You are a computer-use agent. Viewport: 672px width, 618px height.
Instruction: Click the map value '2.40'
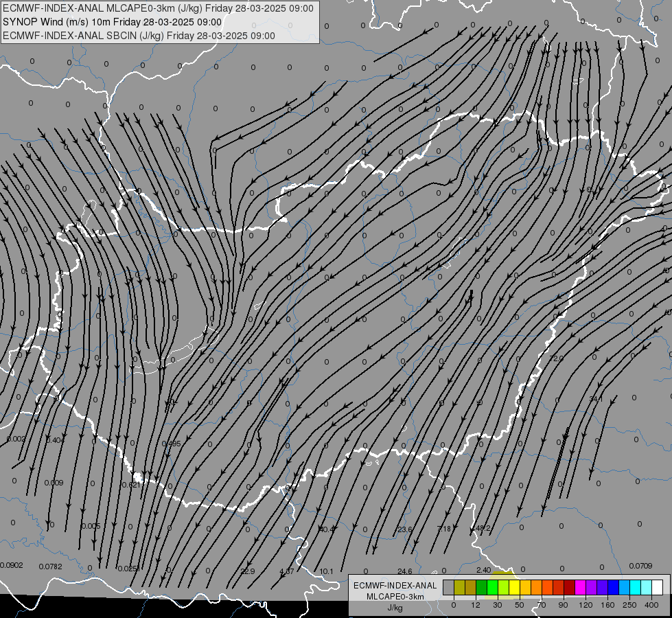click(x=483, y=570)
